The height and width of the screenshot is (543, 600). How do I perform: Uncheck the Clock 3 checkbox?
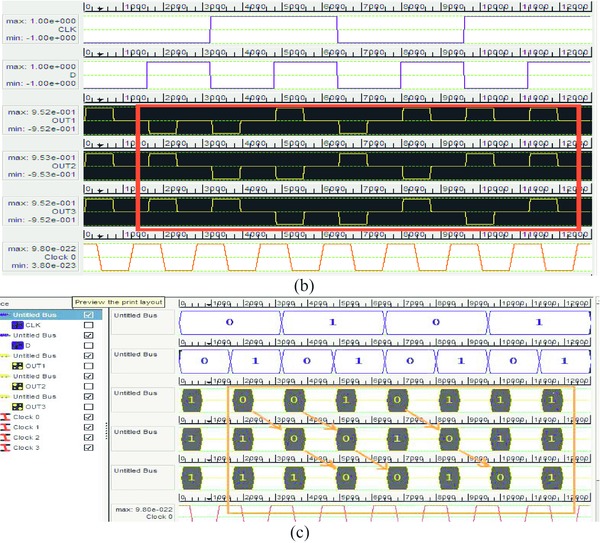[88, 448]
